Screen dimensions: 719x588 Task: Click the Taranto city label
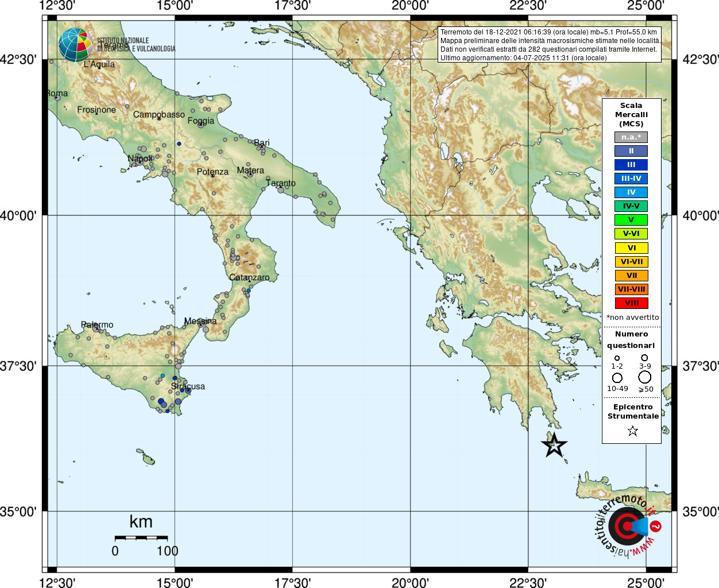click(x=281, y=183)
